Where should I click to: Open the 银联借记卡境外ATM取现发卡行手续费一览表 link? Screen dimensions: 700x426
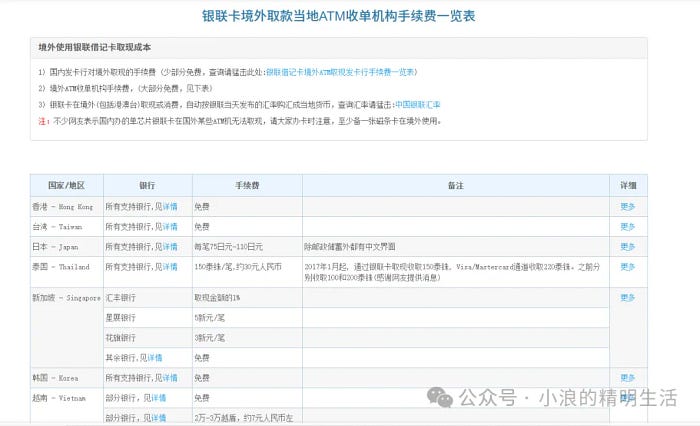click(x=342, y=72)
